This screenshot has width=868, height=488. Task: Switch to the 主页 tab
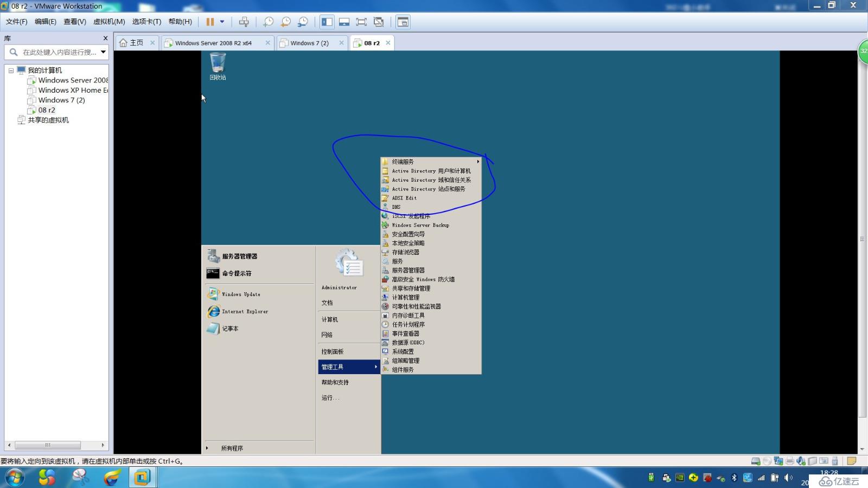(136, 43)
